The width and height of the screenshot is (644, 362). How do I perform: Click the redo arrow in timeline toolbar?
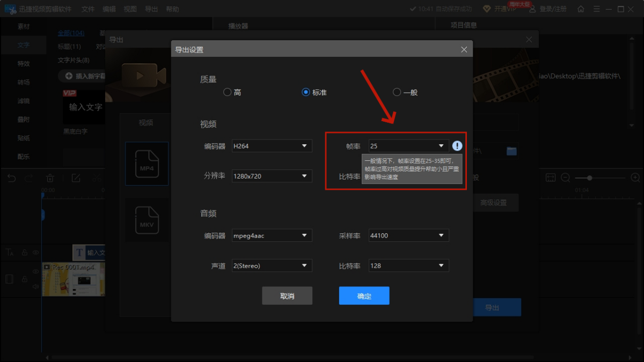[29, 178]
